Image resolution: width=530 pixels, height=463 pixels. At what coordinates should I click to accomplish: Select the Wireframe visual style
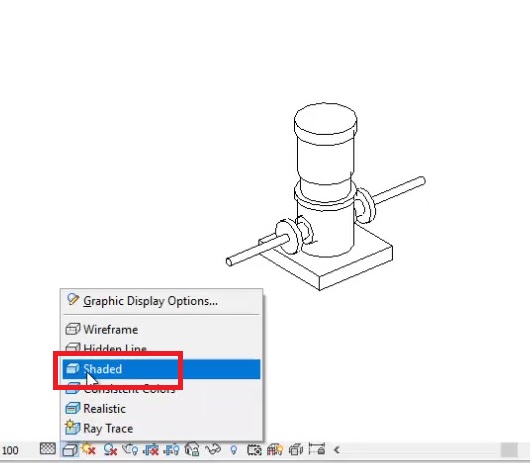[x=161, y=330]
